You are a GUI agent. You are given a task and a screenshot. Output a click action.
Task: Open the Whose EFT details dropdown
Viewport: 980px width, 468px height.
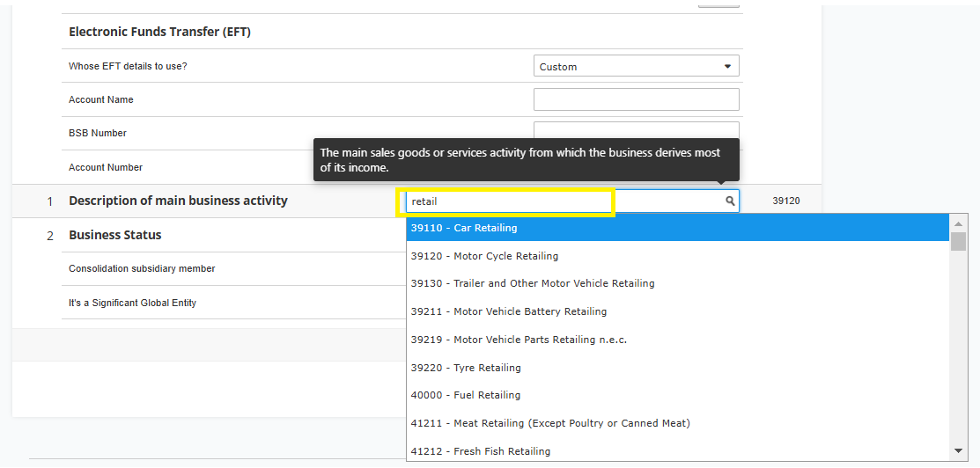point(636,67)
